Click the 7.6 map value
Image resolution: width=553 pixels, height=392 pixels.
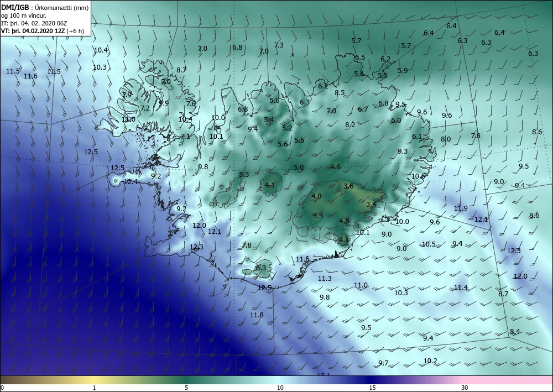pos(191,103)
